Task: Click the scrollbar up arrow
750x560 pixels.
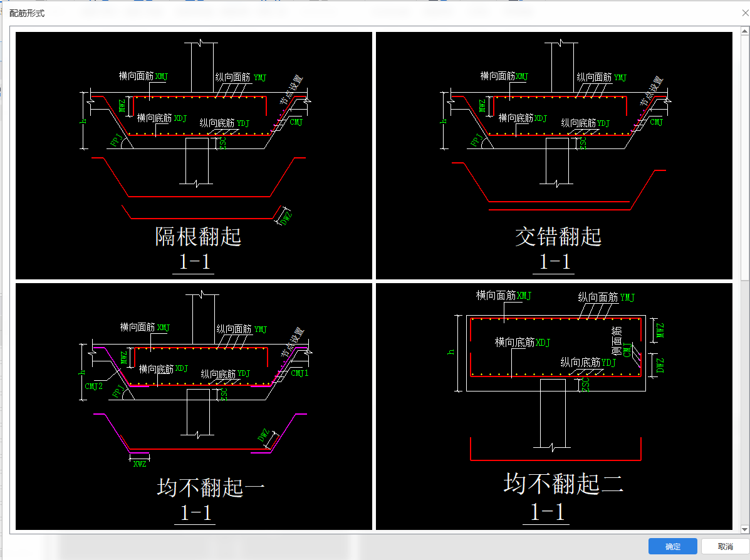Action: [x=745, y=31]
